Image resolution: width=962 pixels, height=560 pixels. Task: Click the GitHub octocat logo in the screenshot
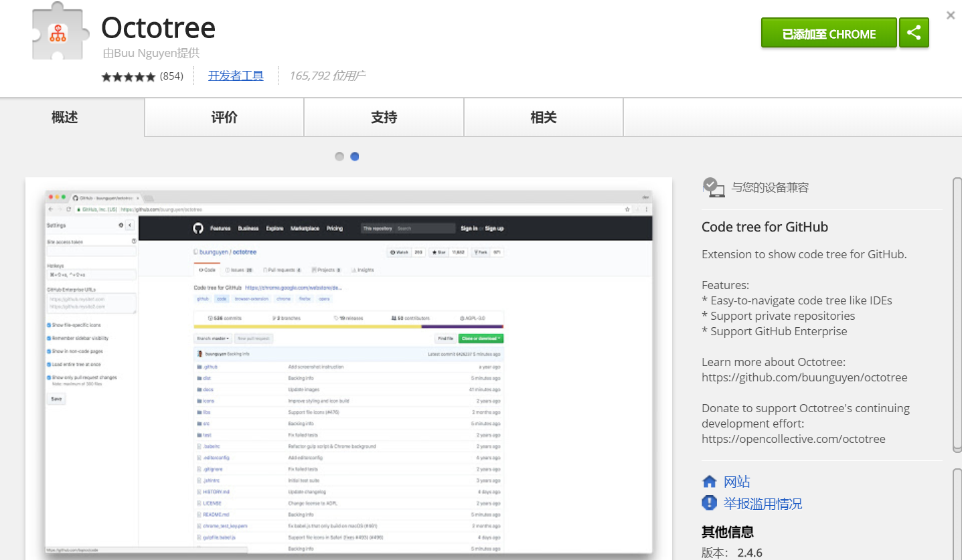coord(198,228)
